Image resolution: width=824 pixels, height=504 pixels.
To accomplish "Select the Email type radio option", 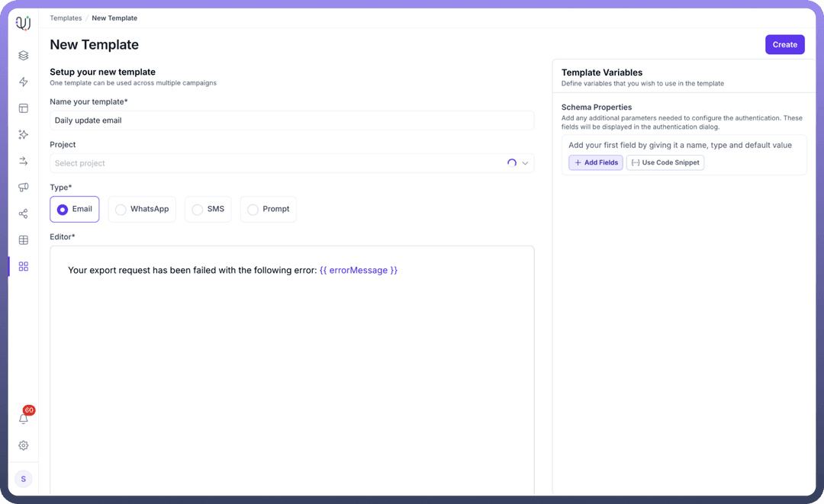I will coord(75,209).
